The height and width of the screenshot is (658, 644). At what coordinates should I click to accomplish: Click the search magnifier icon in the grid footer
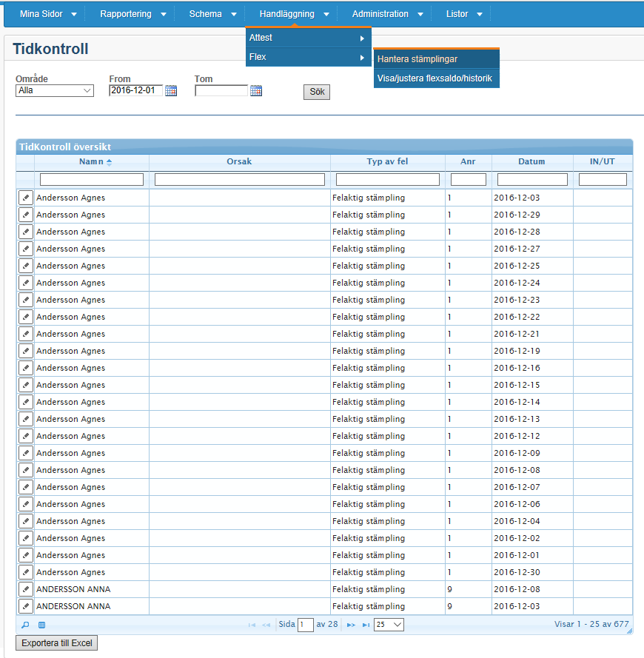click(x=25, y=625)
